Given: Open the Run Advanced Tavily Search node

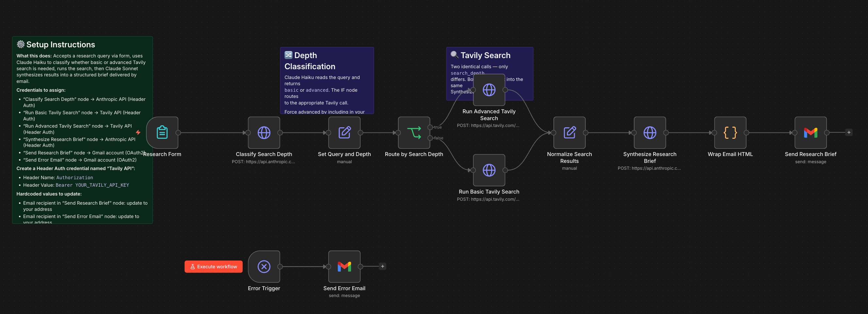Looking at the screenshot, I should pyautogui.click(x=489, y=90).
